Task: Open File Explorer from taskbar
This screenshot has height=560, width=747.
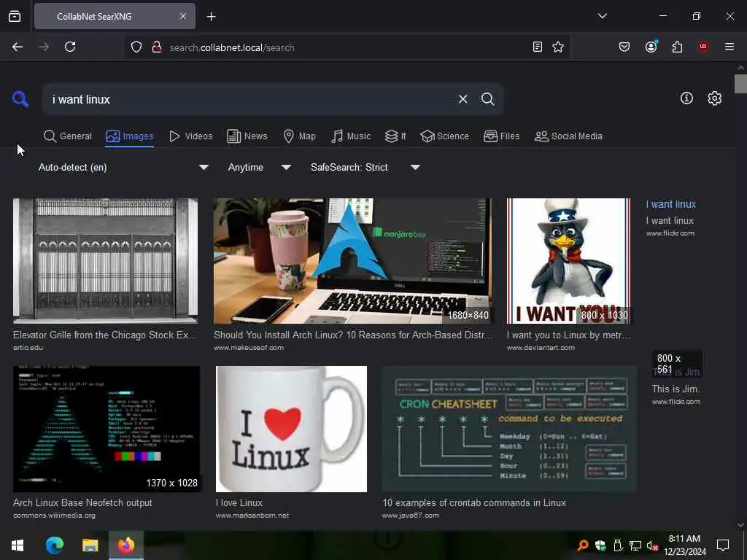Action: pos(90,545)
